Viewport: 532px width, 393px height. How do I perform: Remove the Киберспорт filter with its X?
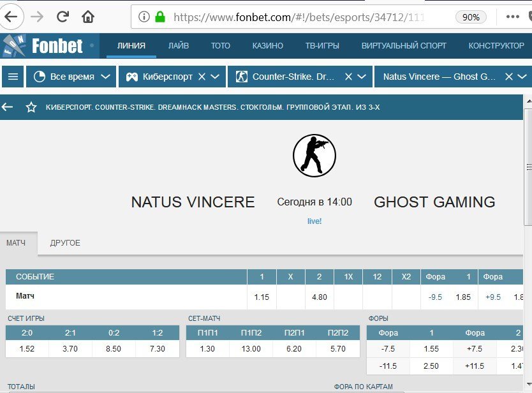point(202,77)
